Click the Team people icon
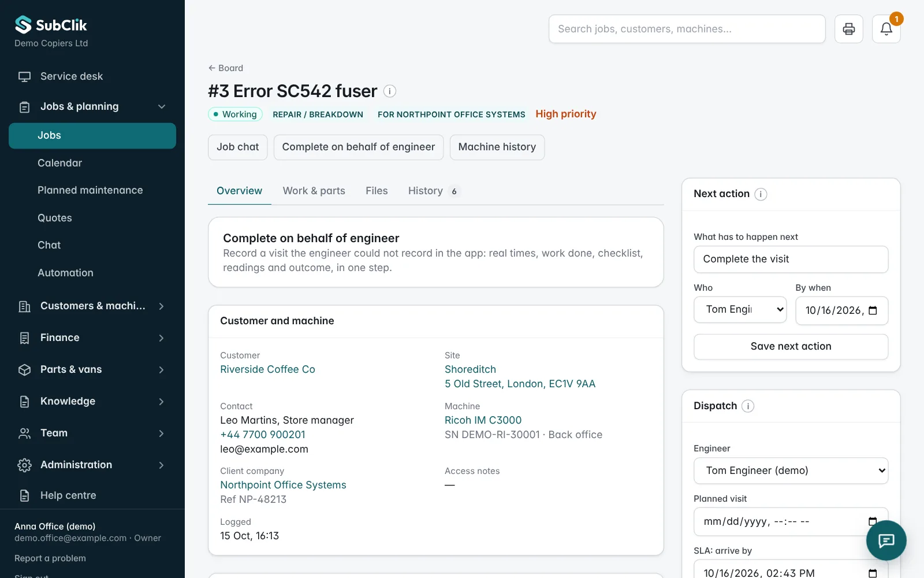Image resolution: width=924 pixels, height=578 pixels. pyautogui.click(x=24, y=433)
